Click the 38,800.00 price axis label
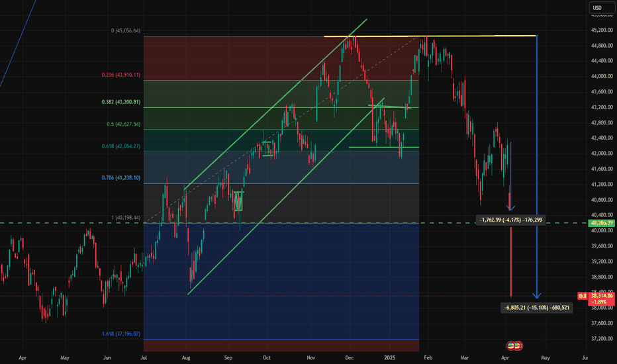617x364 pixels. tap(602, 277)
